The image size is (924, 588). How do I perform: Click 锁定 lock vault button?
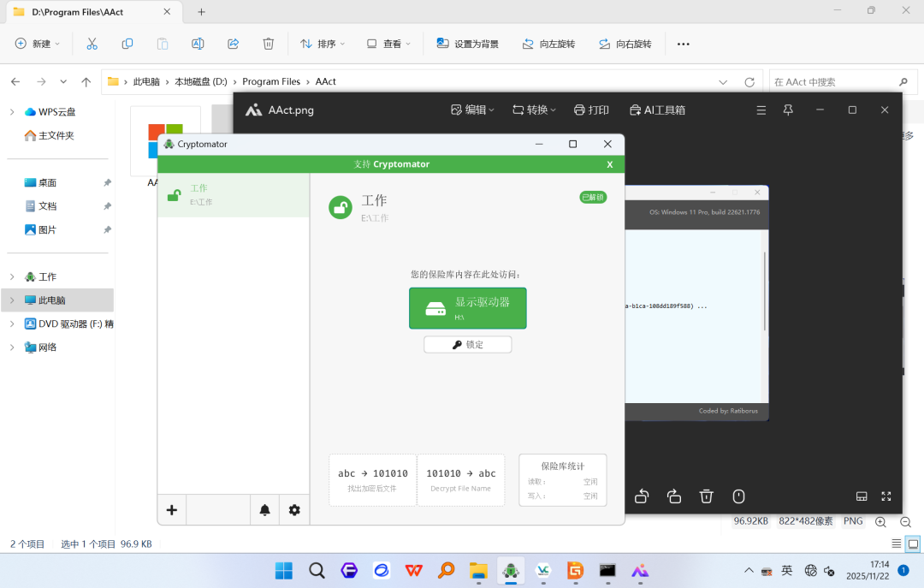click(467, 344)
